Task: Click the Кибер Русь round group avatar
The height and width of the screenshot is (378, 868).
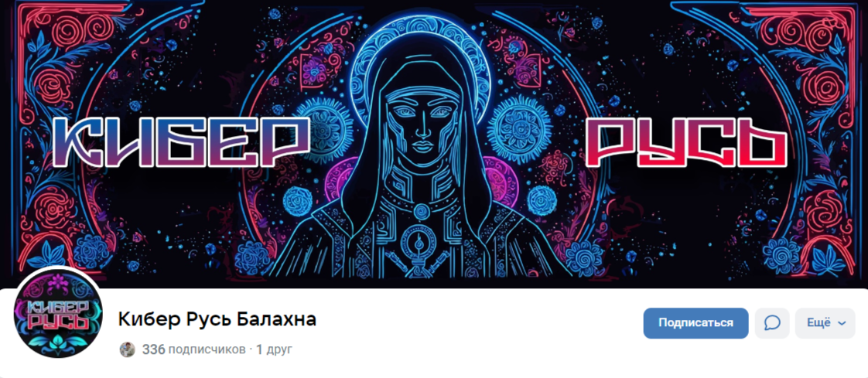Action: click(x=58, y=313)
